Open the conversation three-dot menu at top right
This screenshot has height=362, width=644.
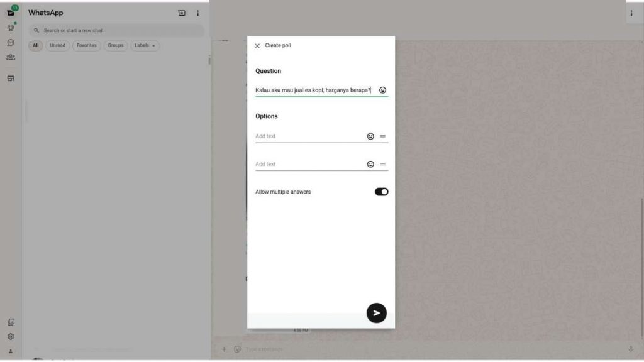coord(631,13)
